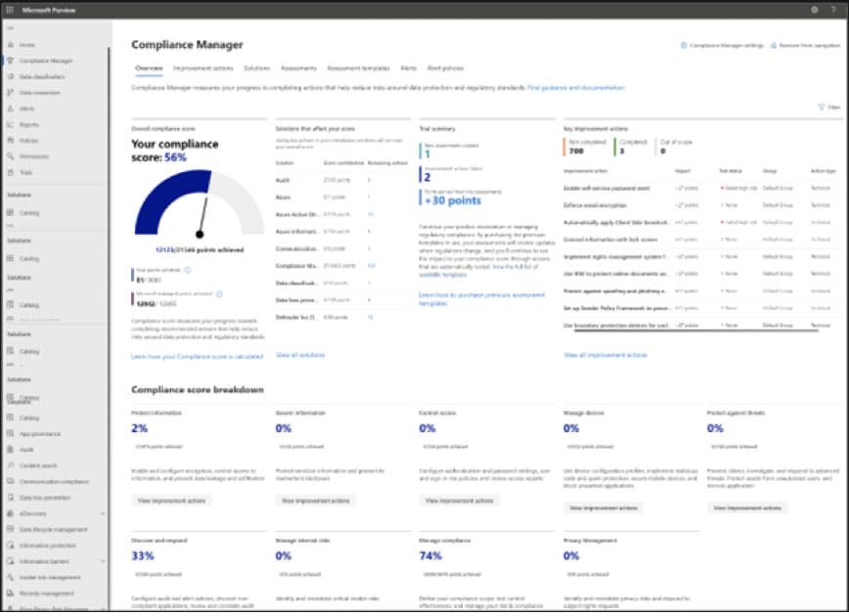
Task: Open the Assessment templates tab
Action: click(x=358, y=68)
